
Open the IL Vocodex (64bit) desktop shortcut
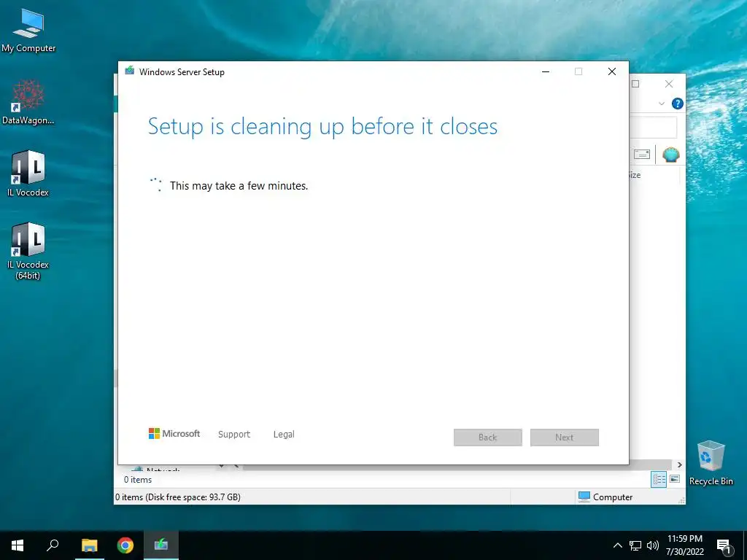click(28, 251)
